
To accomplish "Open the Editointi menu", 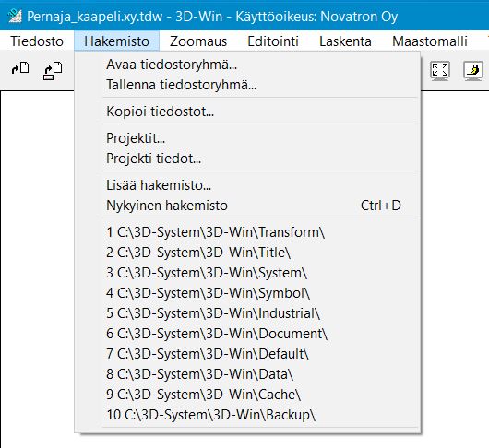I will (273, 41).
